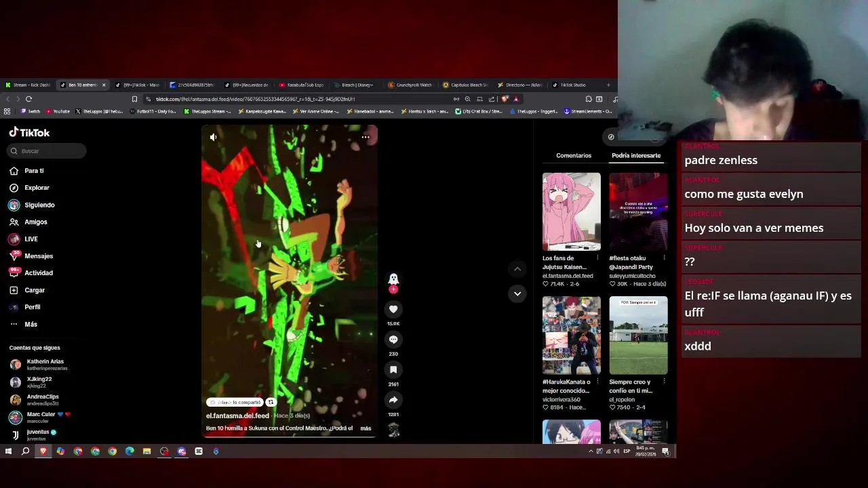Click the repost icon near caption
Image resolution: width=868 pixels, height=488 pixels.
(271, 402)
